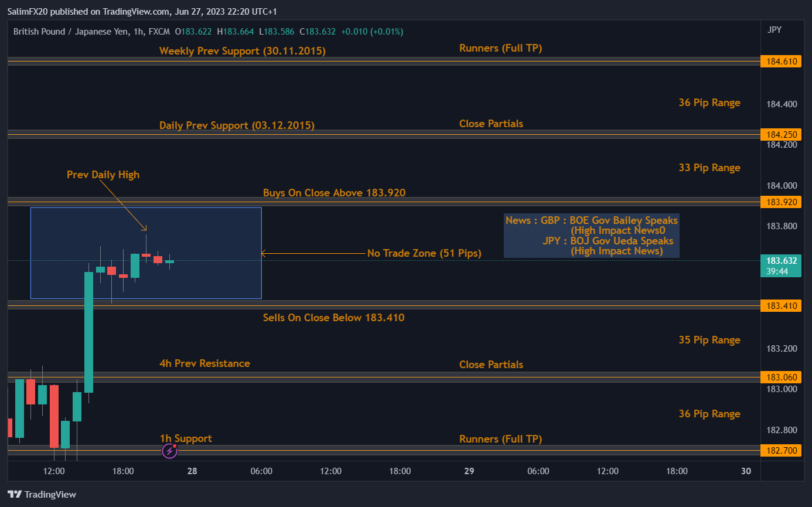Click the 183.060 orange price label
812x507 pixels.
coord(780,377)
